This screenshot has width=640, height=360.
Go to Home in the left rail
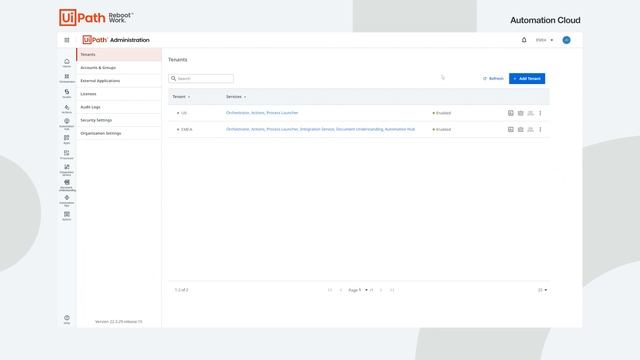(x=67, y=63)
